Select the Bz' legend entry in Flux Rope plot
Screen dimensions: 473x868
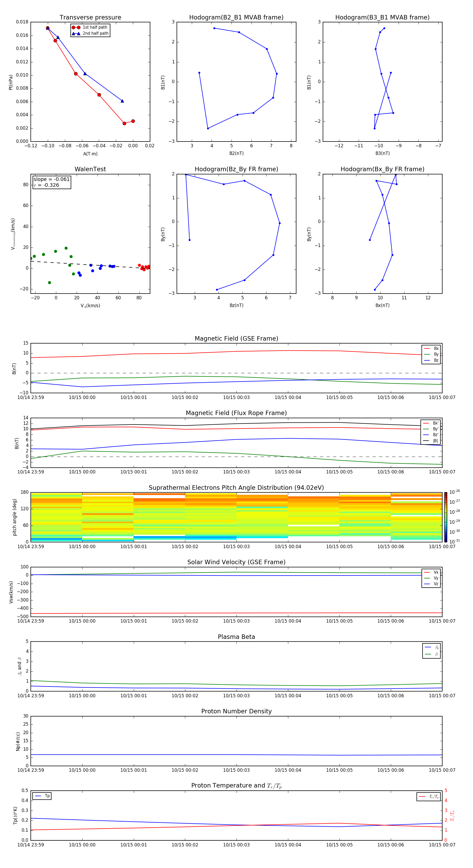click(x=431, y=435)
